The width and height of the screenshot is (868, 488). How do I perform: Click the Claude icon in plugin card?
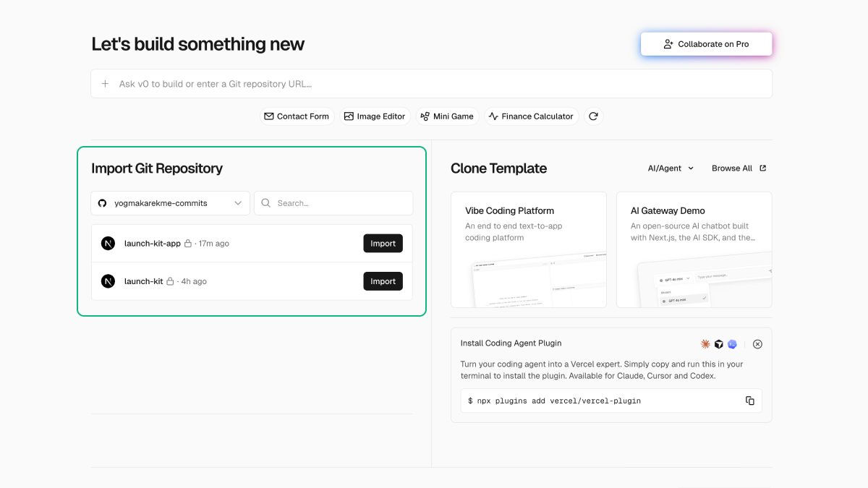click(x=705, y=344)
